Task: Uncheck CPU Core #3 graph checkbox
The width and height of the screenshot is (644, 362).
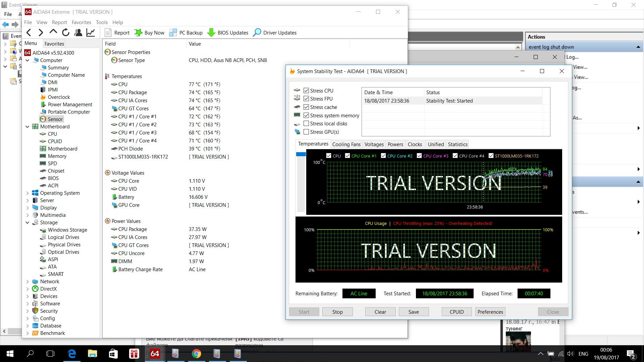Action: click(x=419, y=156)
